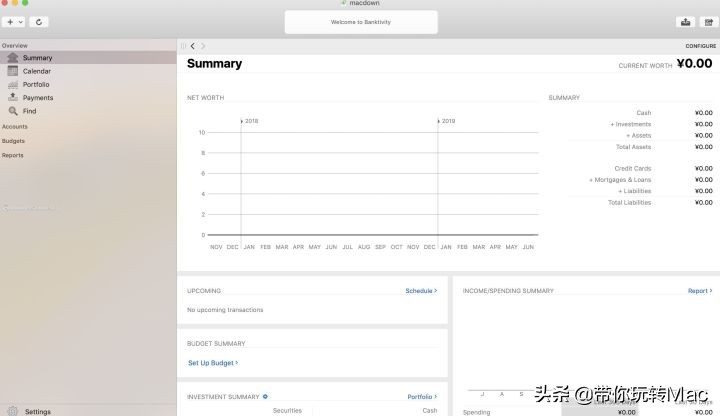Click the CONFIGURE button
Viewport: 720px width, 416px height.
(700, 46)
